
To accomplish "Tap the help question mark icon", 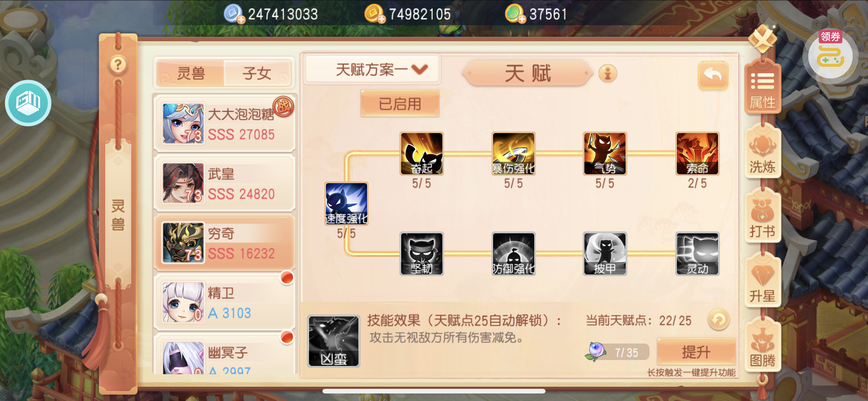I will tap(118, 64).
